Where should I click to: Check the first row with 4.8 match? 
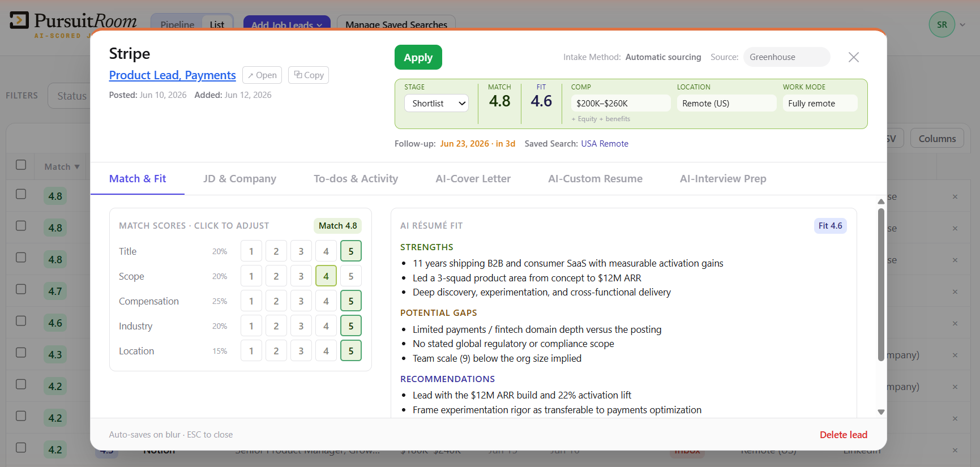pos(21,194)
